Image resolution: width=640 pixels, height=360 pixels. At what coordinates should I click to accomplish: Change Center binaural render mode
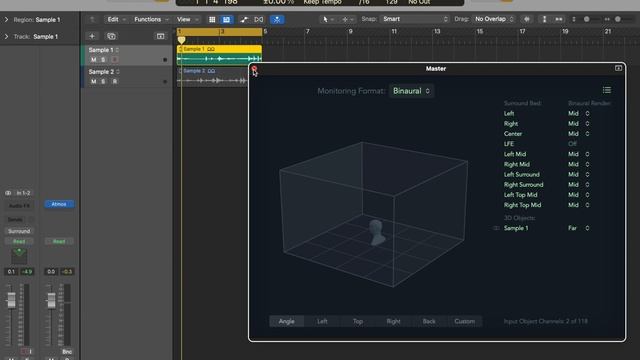579,134
